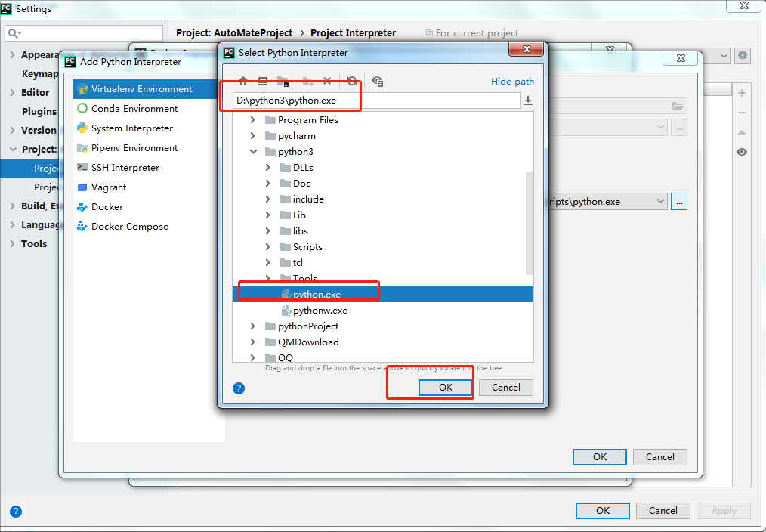Cancel the Settings window
The width and height of the screenshot is (766, 532).
click(x=663, y=511)
